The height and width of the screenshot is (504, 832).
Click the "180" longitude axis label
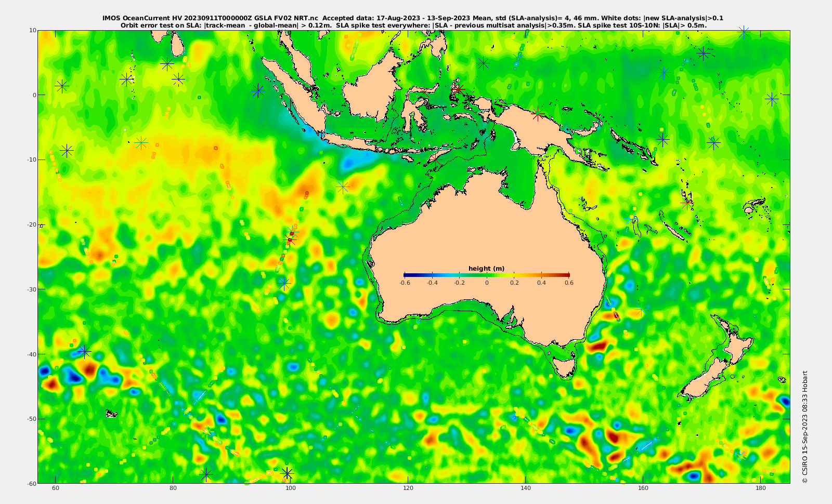[761, 488]
